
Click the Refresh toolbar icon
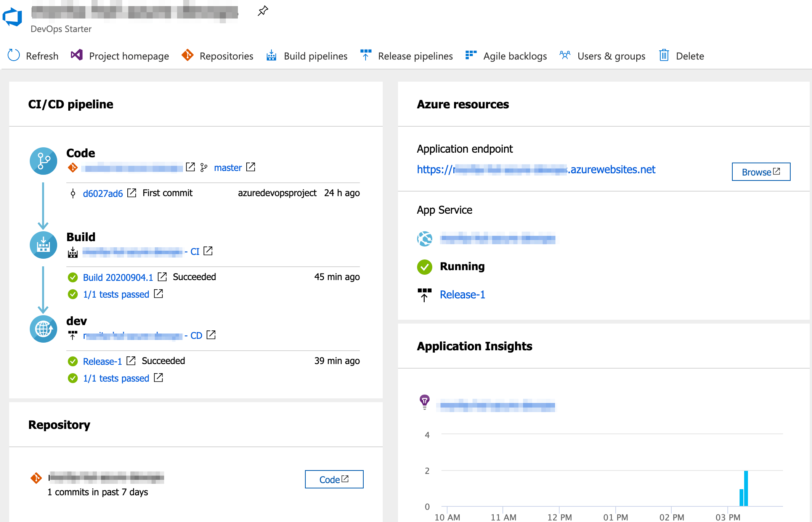tap(14, 56)
